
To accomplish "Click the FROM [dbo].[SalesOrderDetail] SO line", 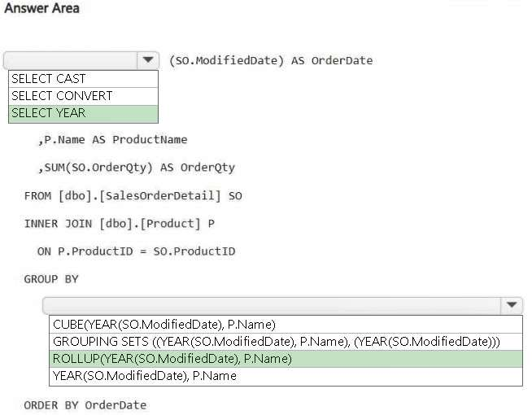I will click(x=133, y=195).
